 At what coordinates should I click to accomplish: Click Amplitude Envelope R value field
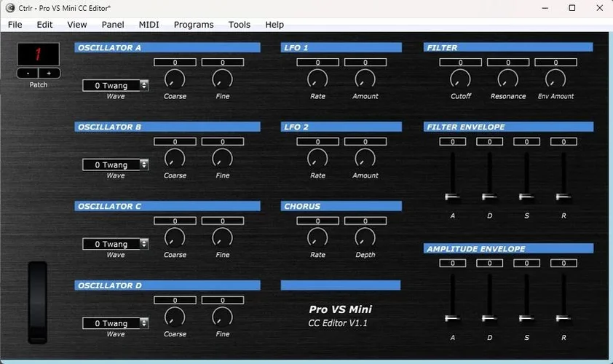coord(563,263)
